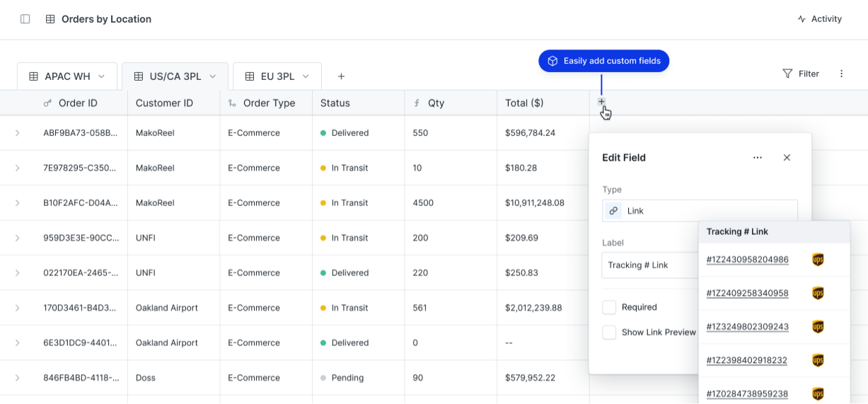Click the Activity pulse icon
The image size is (868, 404).
point(802,19)
